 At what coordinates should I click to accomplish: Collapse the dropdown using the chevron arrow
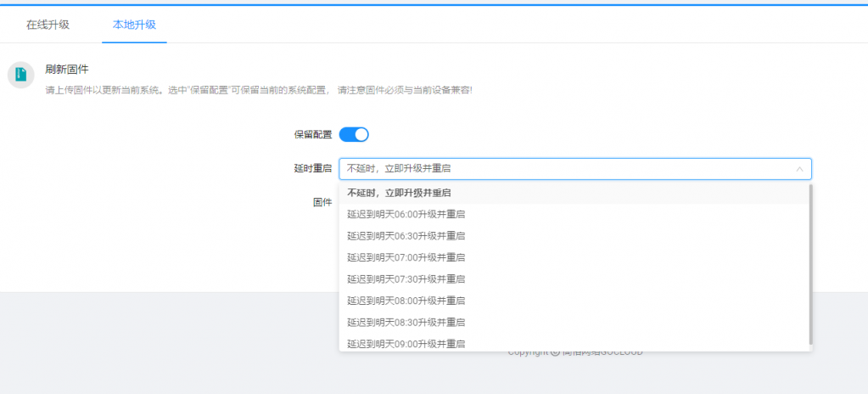pyautogui.click(x=798, y=169)
